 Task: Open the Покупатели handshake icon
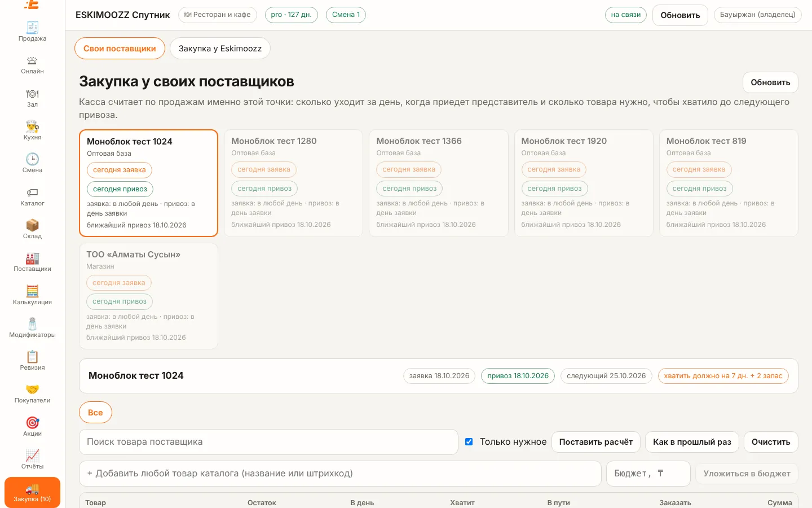point(32,389)
